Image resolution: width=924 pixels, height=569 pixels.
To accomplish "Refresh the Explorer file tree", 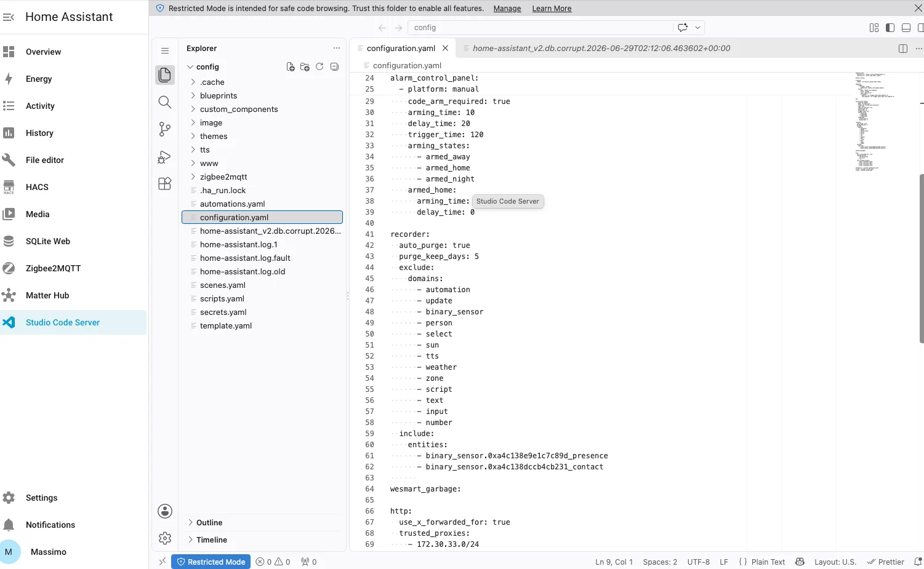I will (319, 67).
